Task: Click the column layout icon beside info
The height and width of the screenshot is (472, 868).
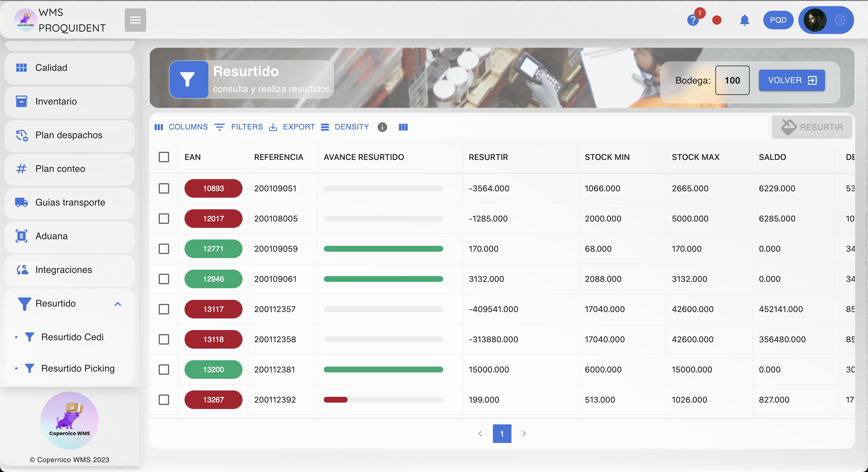Action: click(403, 127)
